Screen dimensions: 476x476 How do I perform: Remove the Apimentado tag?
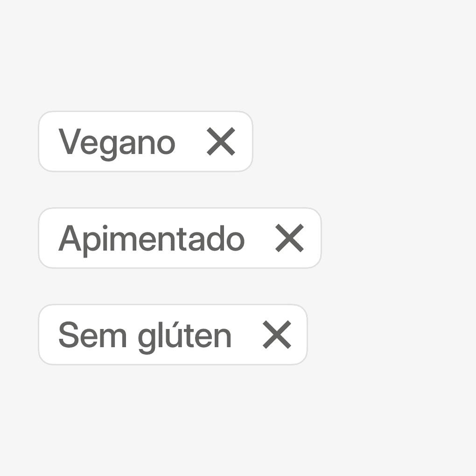(x=289, y=238)
